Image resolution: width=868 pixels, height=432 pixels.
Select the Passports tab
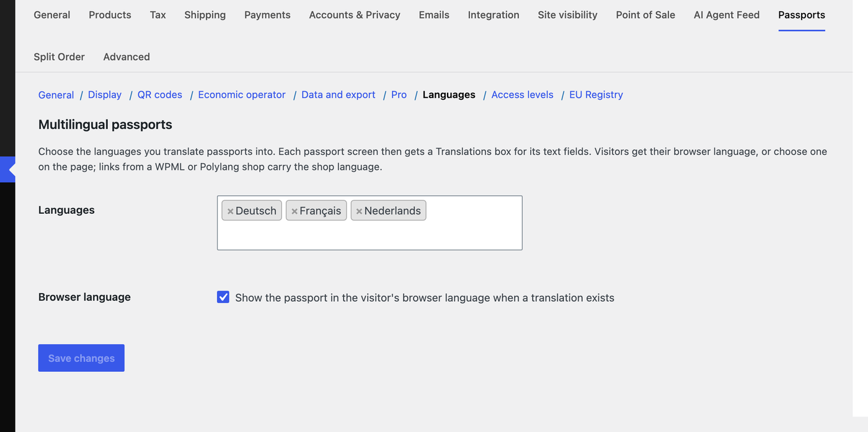pyautogui.click(x=802, y=15)
